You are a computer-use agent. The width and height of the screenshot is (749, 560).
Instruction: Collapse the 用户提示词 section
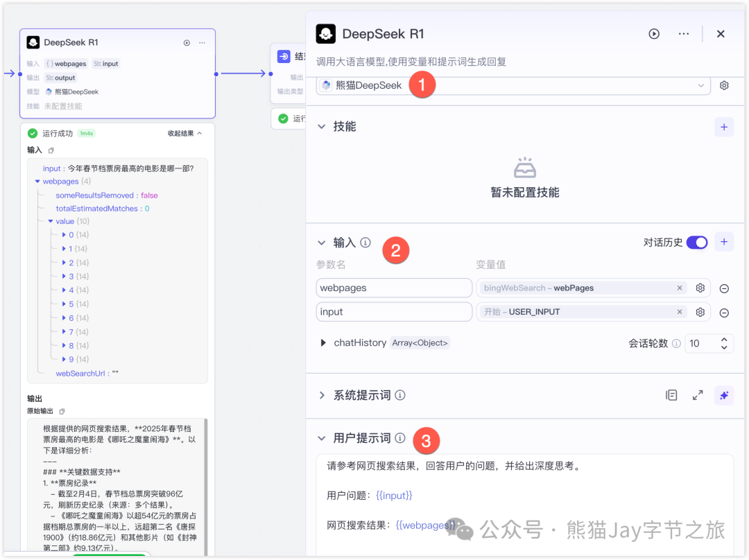[322, 438]
